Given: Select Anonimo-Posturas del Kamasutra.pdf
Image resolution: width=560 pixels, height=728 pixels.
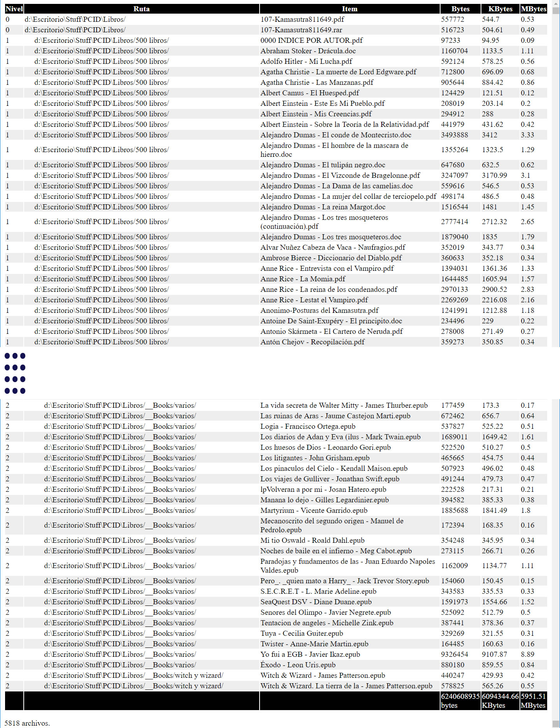Looking at the screenshot, I should [319, 310].
